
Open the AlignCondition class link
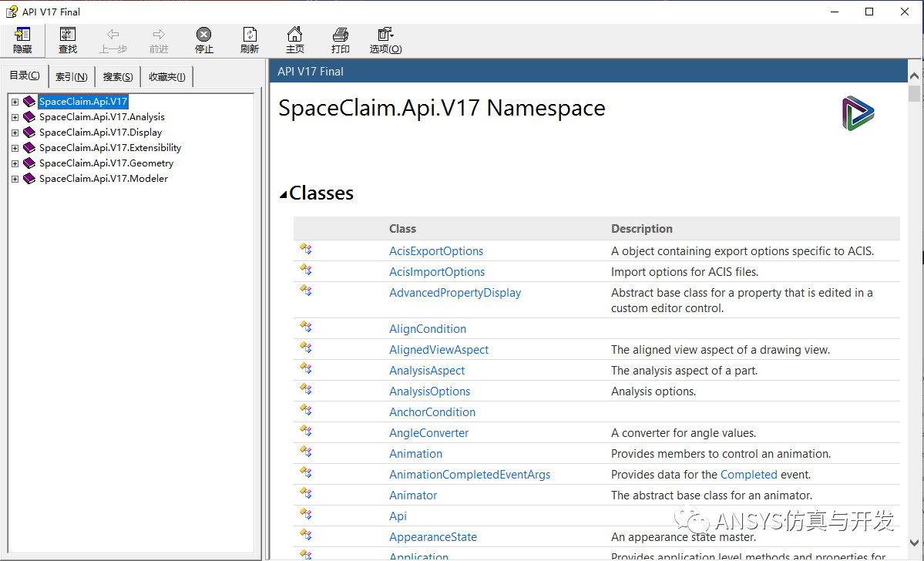coord(427,329)
